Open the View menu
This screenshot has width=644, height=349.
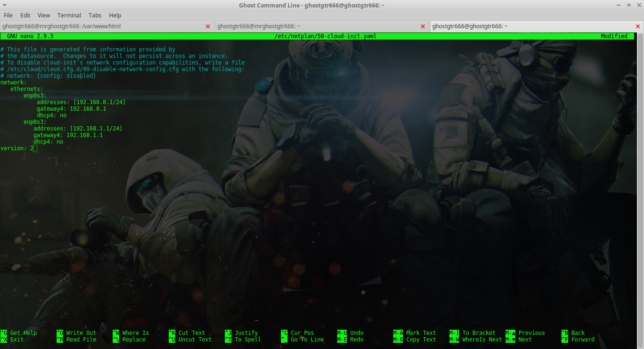point(44,15)
